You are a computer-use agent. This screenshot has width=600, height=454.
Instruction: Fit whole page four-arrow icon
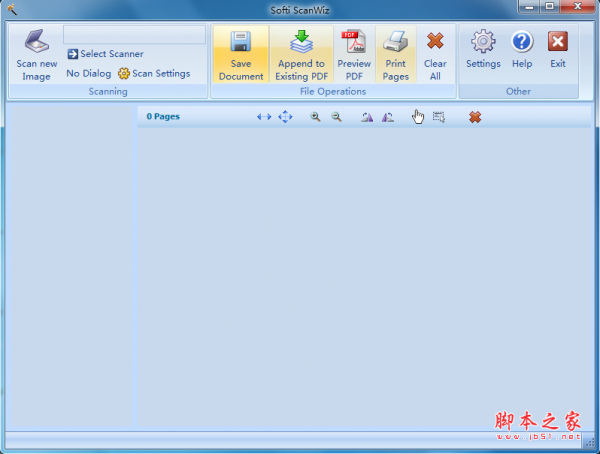(x=285, y=116)
